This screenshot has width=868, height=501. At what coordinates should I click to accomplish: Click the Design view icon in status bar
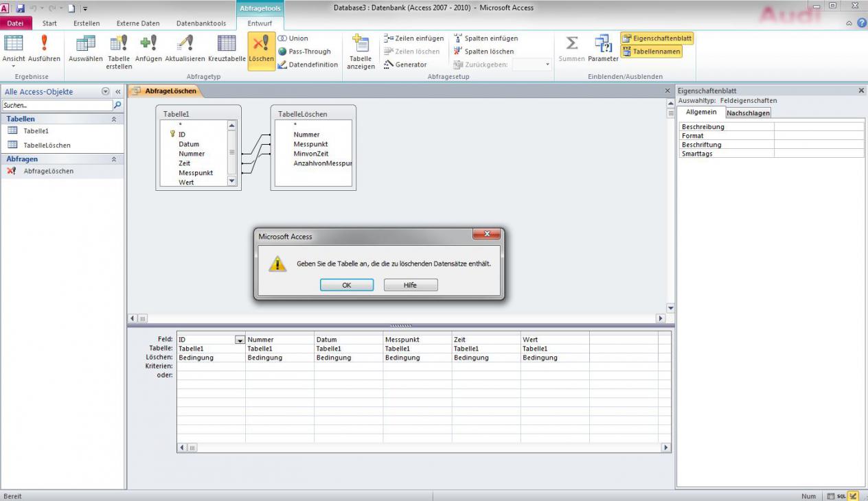pyautogui.click(x=854, y=496)
